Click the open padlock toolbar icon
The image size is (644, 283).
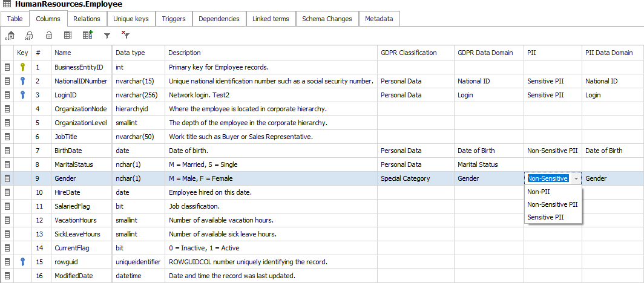(49, 36)
